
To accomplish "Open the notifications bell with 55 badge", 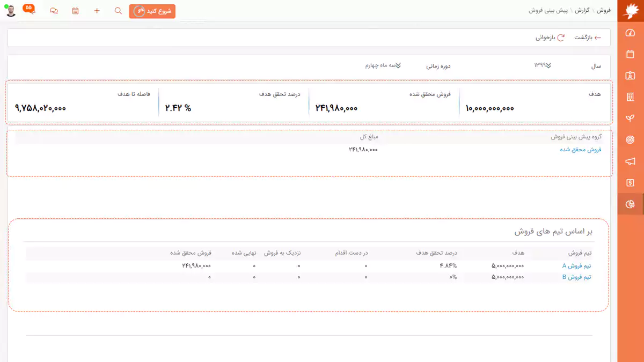I will (30, 10).
